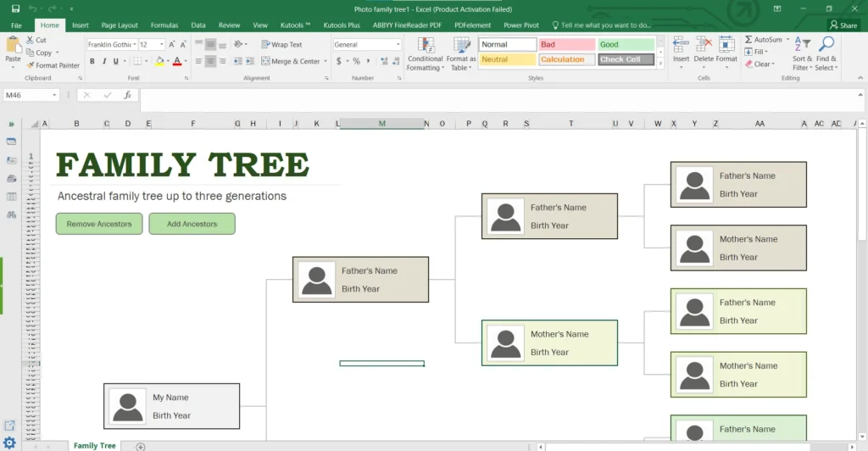Toggle Wrap Text on selected cell
This screenshot has width=868, height=451.
click(x=281, y=44)
